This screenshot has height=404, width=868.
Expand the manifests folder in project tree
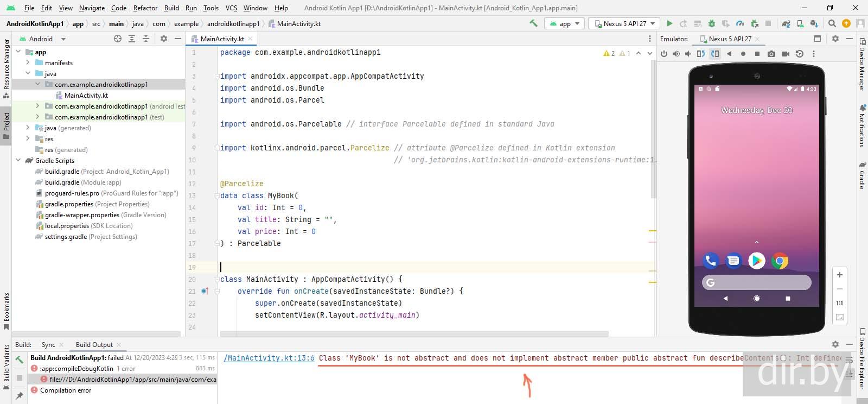point(28,63)
